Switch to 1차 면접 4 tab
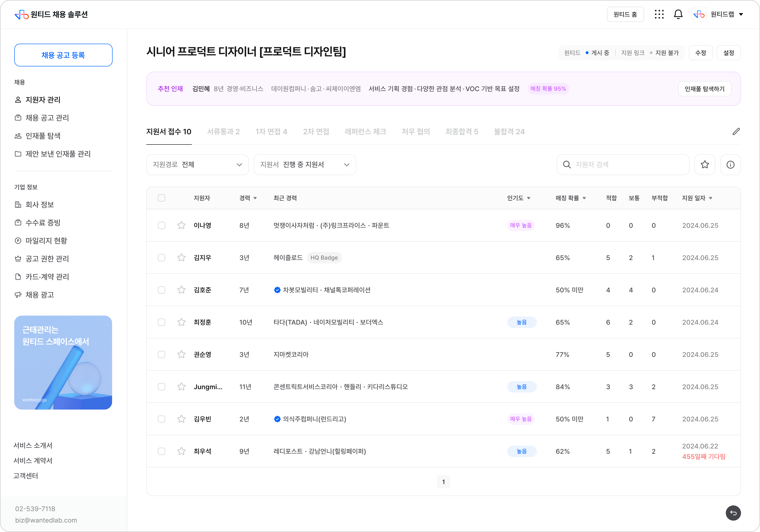Image resolution: width=760 pixels, height=532 pixels. (271, 132)
